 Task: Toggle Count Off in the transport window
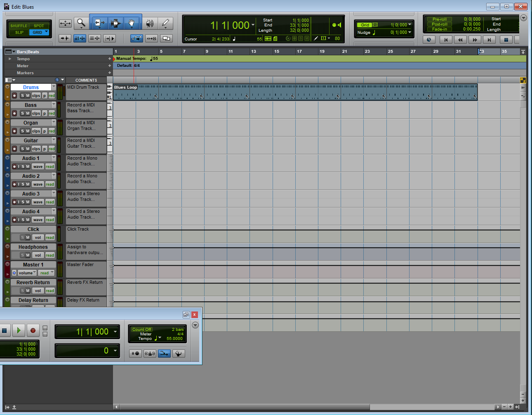click(142, 329)
